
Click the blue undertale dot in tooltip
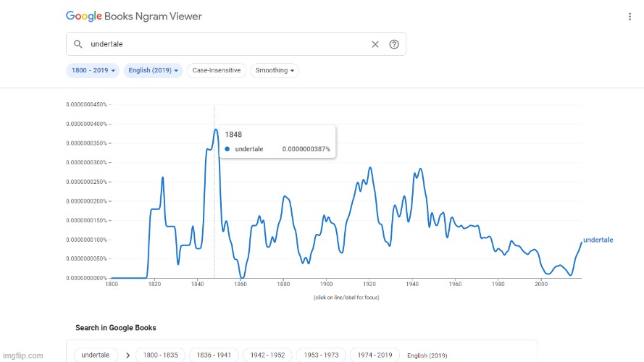tap(227, 149)
